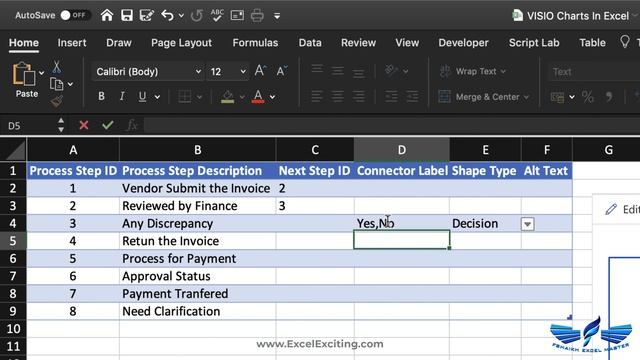This screenshot has width=640, height=360.
Task: Click the cell Need Clarification
Action: (198, 311)
